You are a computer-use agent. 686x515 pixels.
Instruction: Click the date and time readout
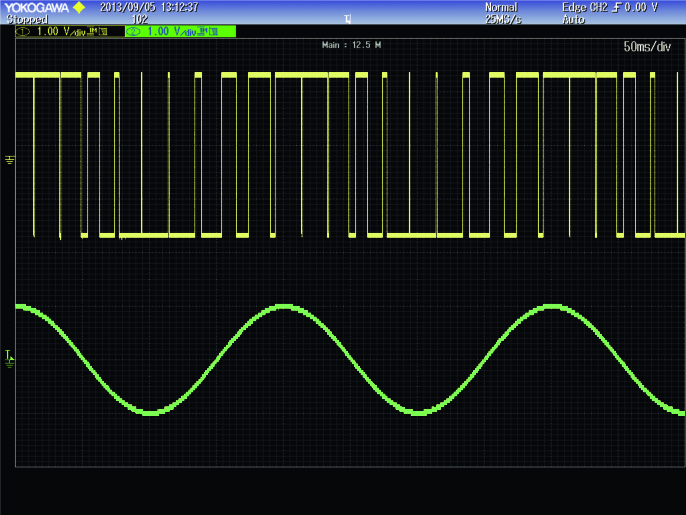(x=149, y=7)
